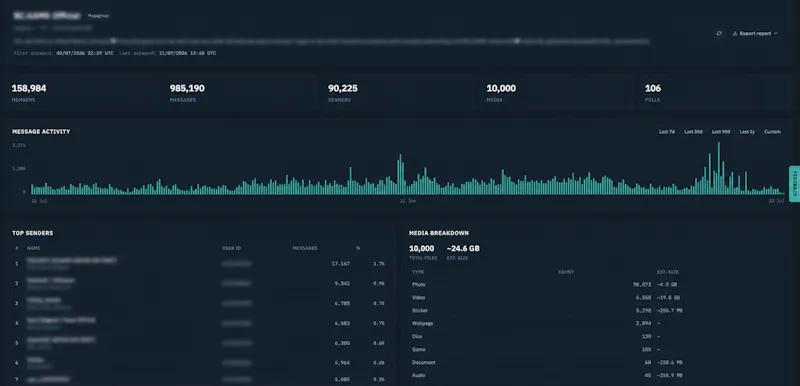The width and height of the screenshot is (800, 386).
Task: Click the refresh icon beside Export report
Action: [719, 33]
